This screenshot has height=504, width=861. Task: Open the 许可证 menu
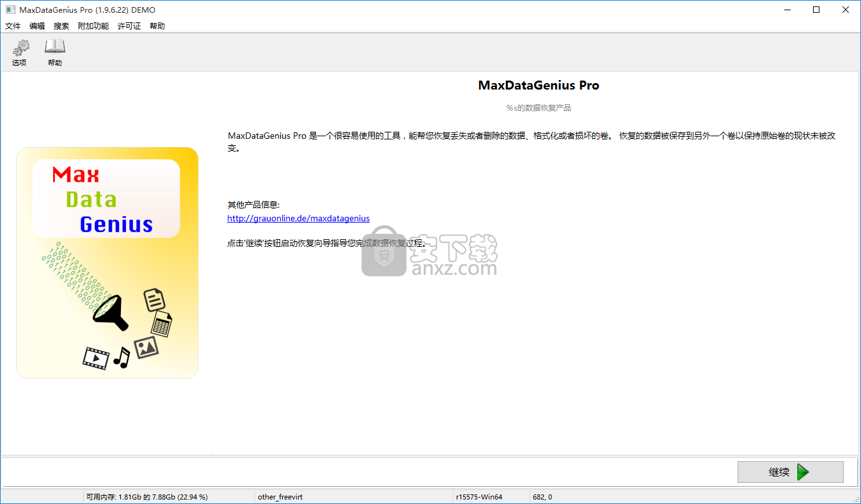(129, 26)
